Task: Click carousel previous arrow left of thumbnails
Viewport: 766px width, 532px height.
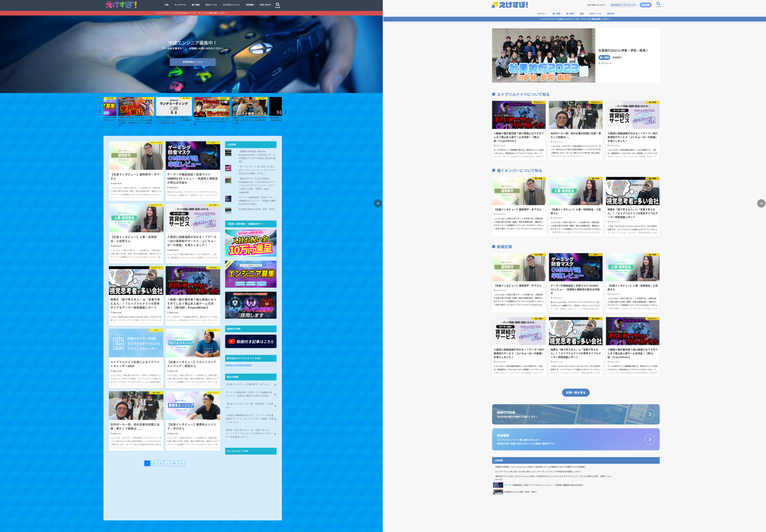Action: click(100, 112)
